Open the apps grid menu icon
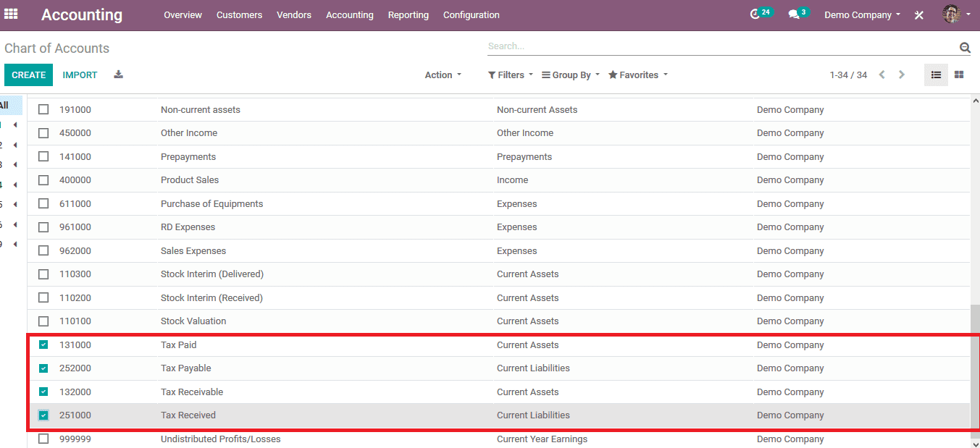This screenshot has width=980, height=448. click(11, 14)
